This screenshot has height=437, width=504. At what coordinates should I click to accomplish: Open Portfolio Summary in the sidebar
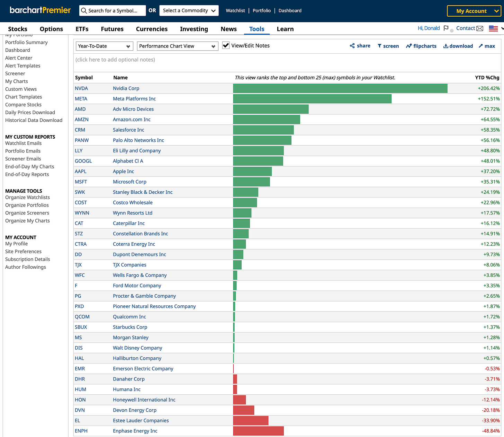[26, 42]
